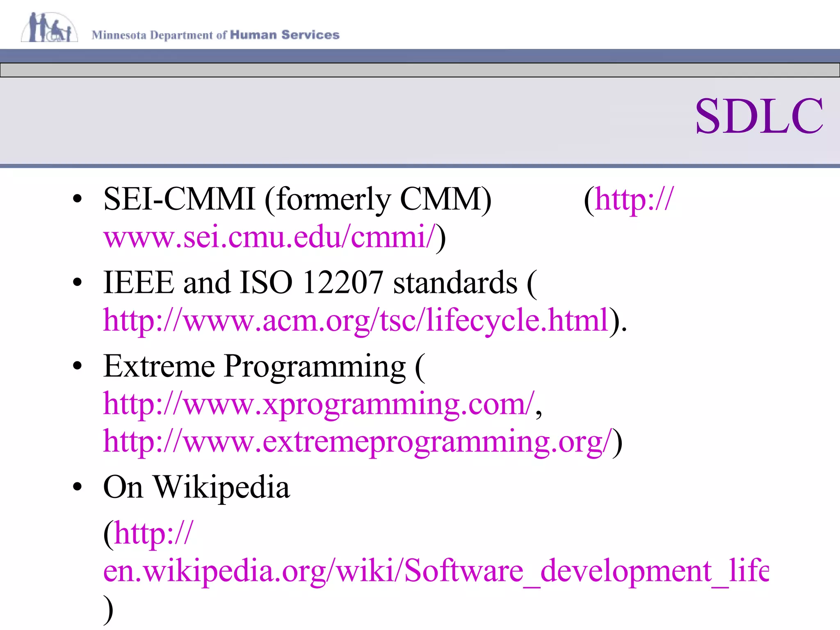
Task: Click the bullet point beside IEEE and ISO
Action: pos(77,283)
